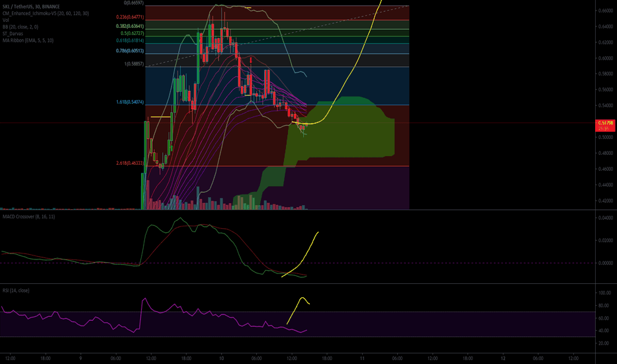Click date label 10 on time axis

click(222, 358)
